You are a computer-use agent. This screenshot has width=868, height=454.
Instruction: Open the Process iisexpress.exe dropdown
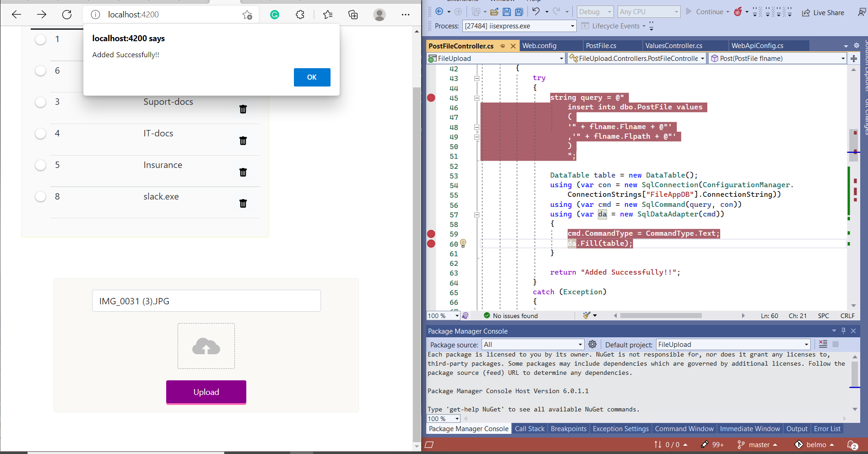coord(519,26)
